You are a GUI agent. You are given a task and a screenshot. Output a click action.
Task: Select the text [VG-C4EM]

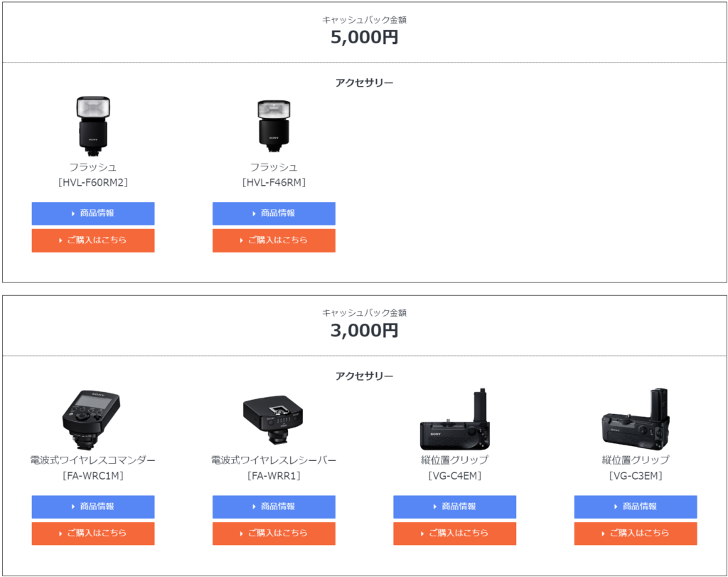click(454, 476)
